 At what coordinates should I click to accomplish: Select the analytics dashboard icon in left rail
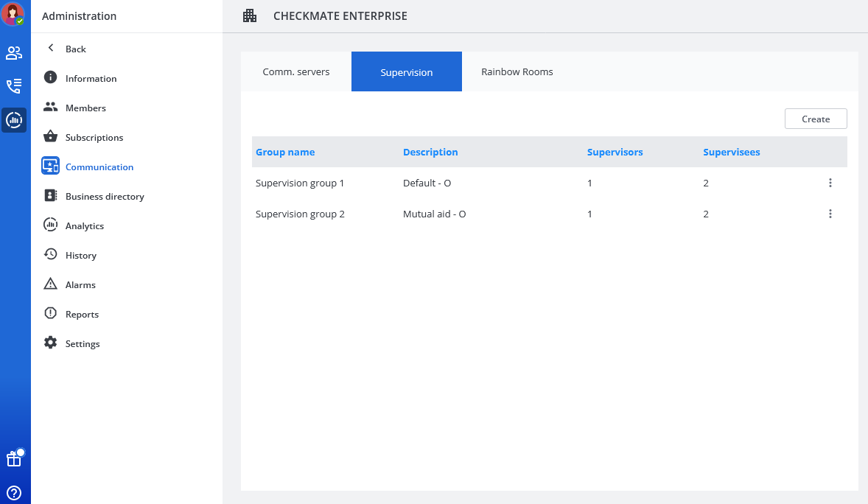[14, 120]
